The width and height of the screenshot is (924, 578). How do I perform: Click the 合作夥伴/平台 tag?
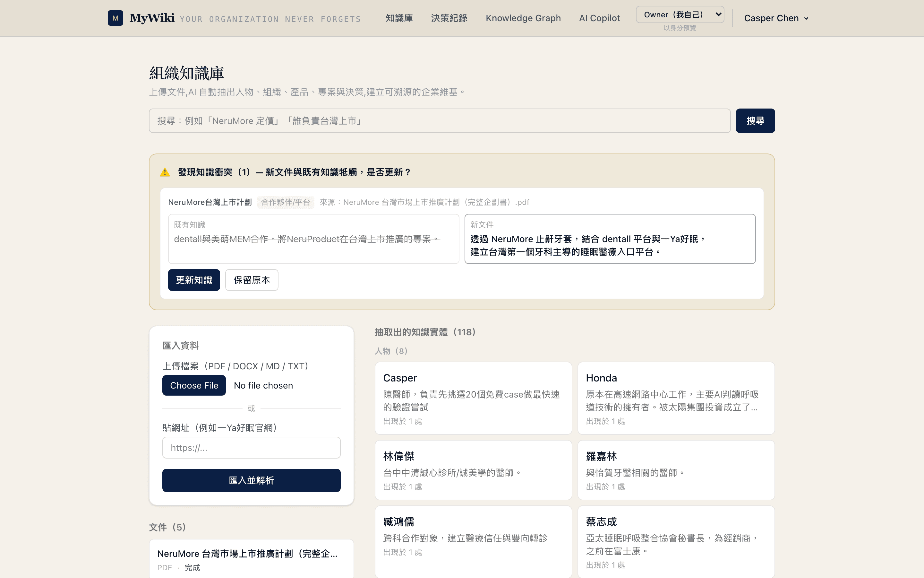(x=286, y=202)
